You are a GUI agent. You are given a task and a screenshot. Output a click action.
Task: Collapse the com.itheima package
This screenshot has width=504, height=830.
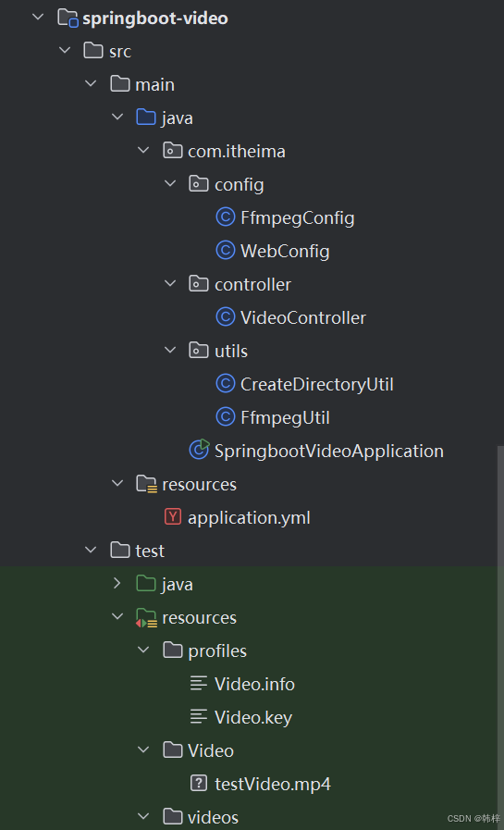143,150
